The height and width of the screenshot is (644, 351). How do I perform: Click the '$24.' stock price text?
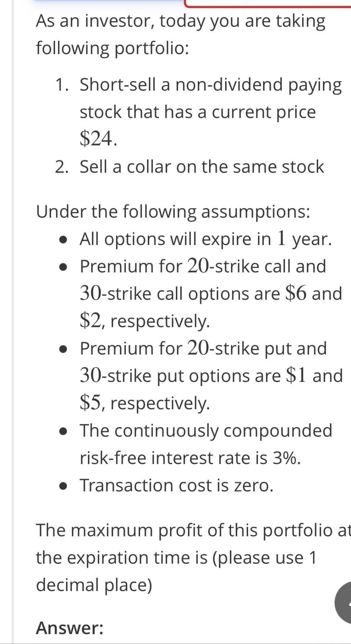click(99, 139)
